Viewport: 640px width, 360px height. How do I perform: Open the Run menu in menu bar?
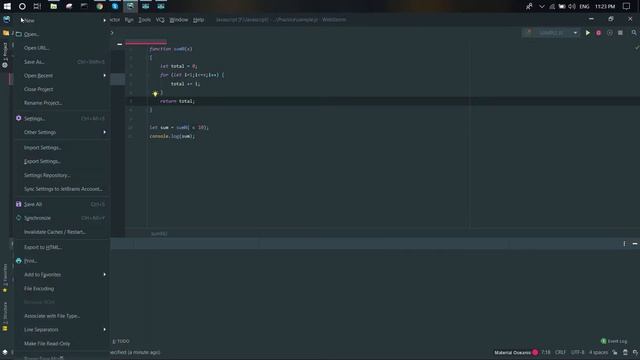pos(129,20)
